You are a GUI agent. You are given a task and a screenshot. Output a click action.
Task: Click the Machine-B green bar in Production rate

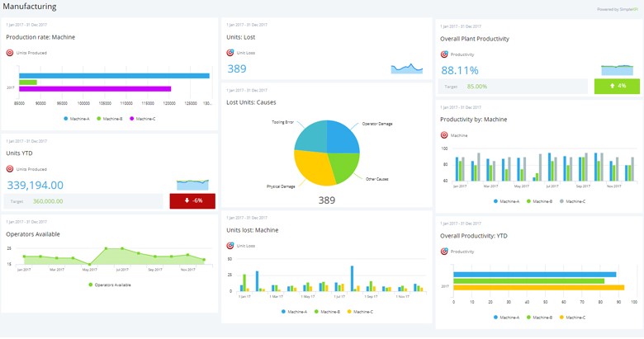[x=28, y=82]
